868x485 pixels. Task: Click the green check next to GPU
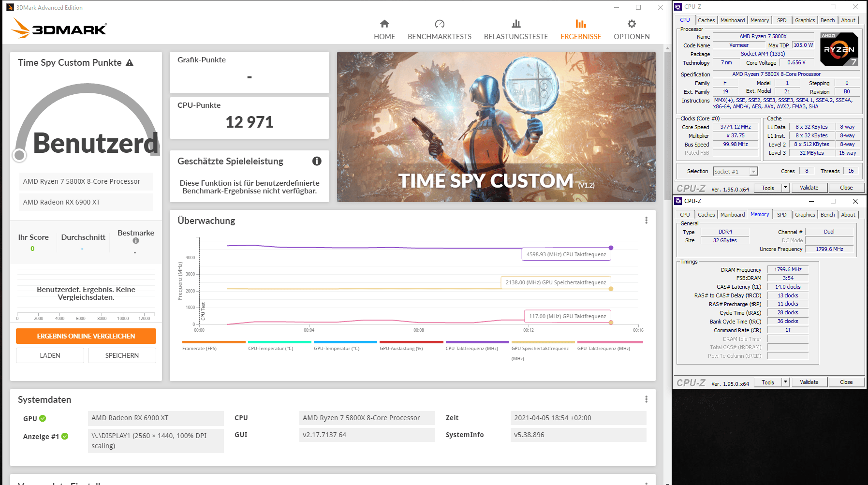point(43,418)
